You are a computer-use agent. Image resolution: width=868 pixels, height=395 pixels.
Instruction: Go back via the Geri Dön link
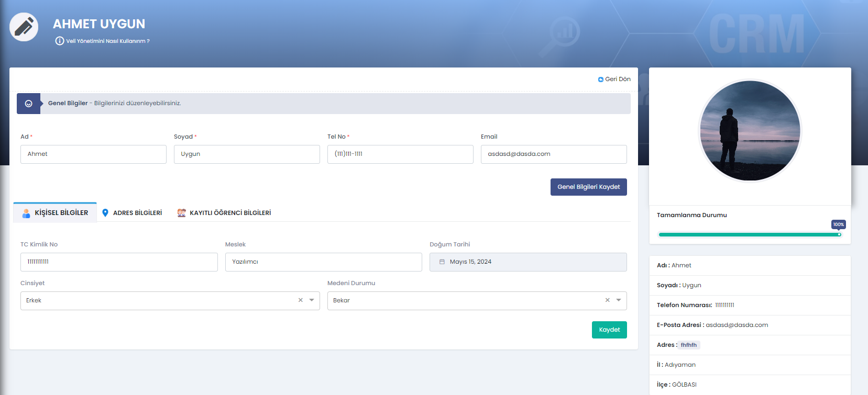[614, 80]
